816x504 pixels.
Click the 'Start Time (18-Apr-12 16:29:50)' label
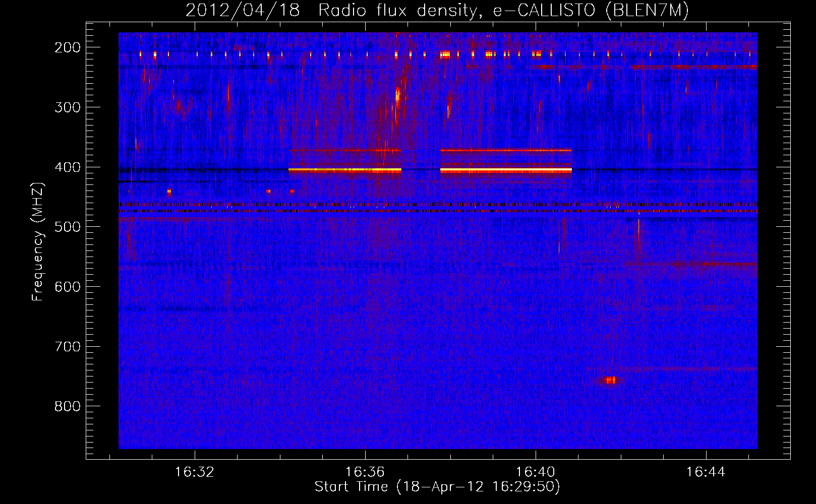437,487
